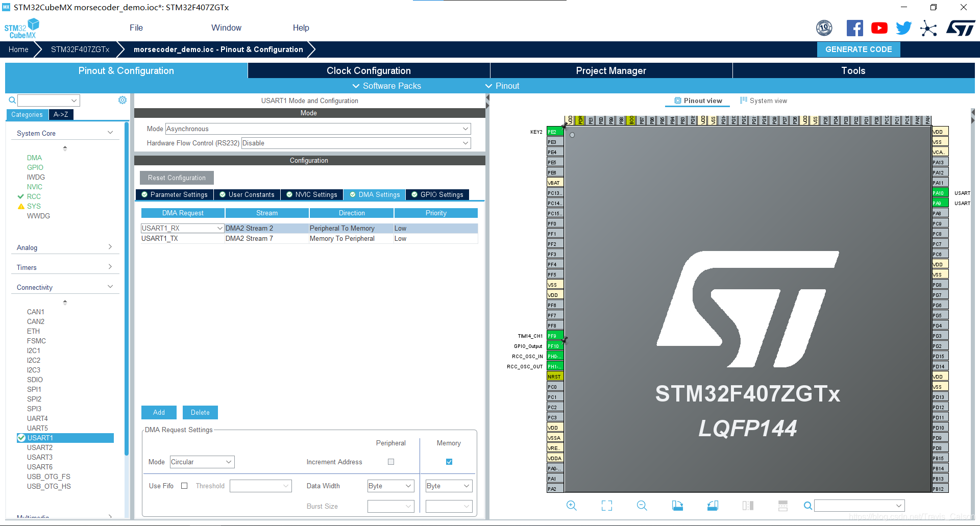
Task: Open ST Twitter page icon
Action: [903, 28]
